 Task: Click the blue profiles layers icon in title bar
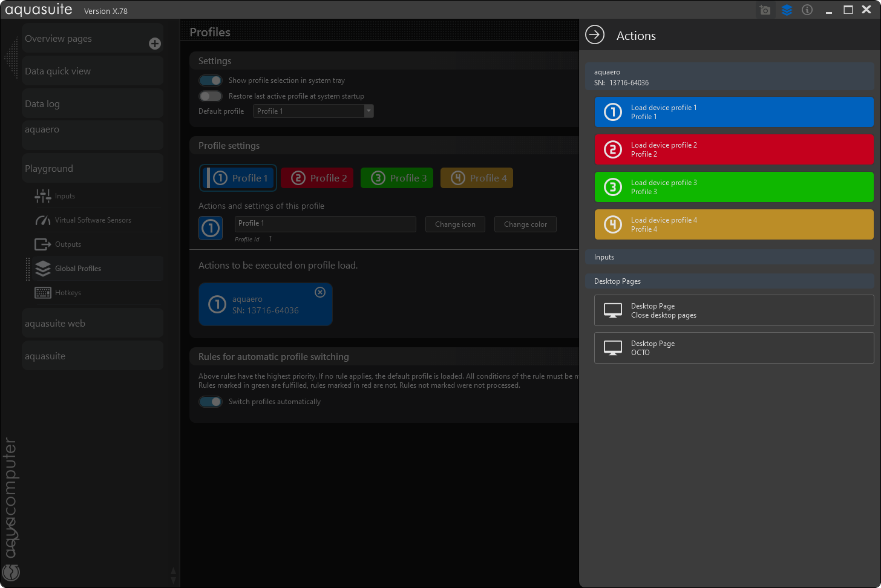[x=787, y=10]
